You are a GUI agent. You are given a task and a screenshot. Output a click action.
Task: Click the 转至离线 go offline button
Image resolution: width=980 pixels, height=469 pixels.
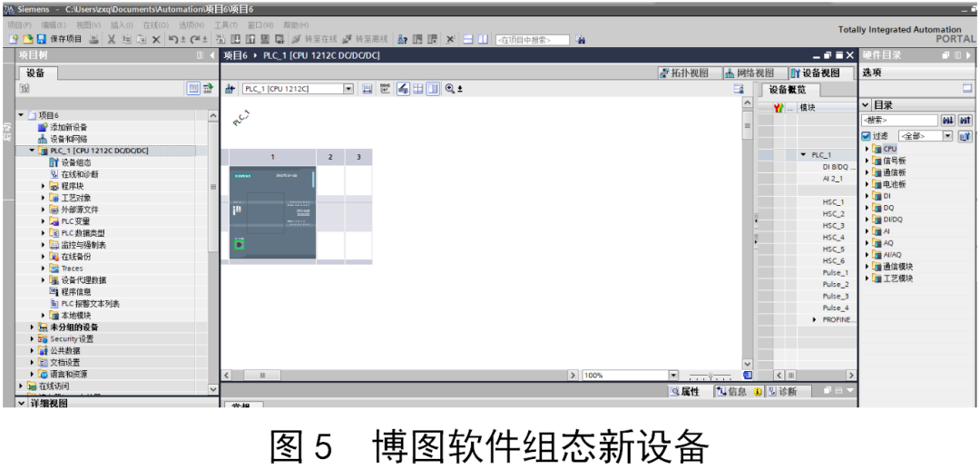(x=365, y=39)
